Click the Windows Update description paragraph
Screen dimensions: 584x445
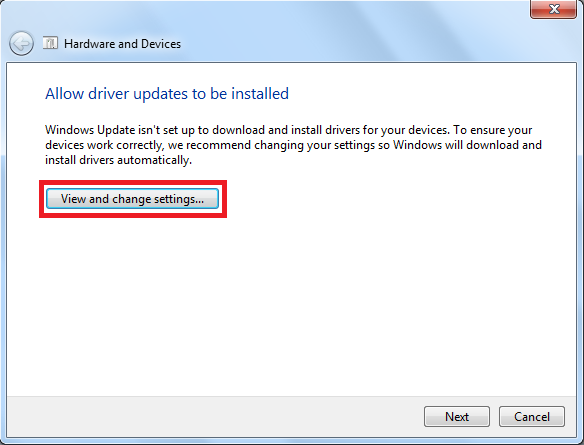pos(293,145)
